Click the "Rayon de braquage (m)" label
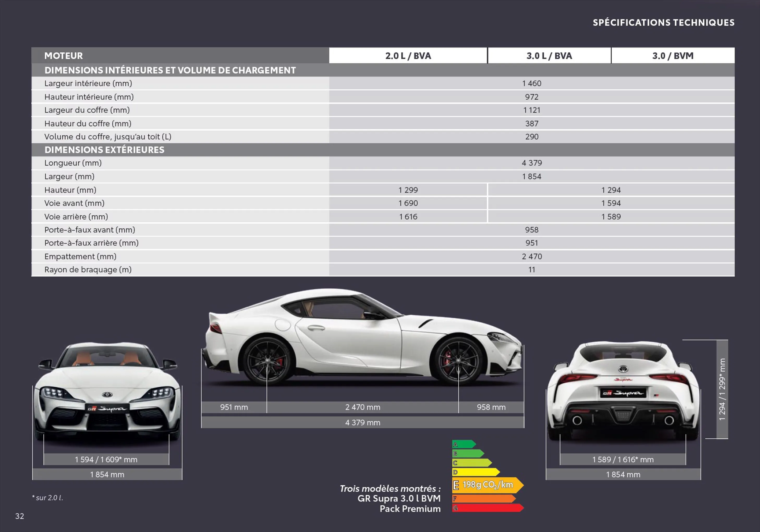Screen dimensions: 760x532 tap(88, 269)
